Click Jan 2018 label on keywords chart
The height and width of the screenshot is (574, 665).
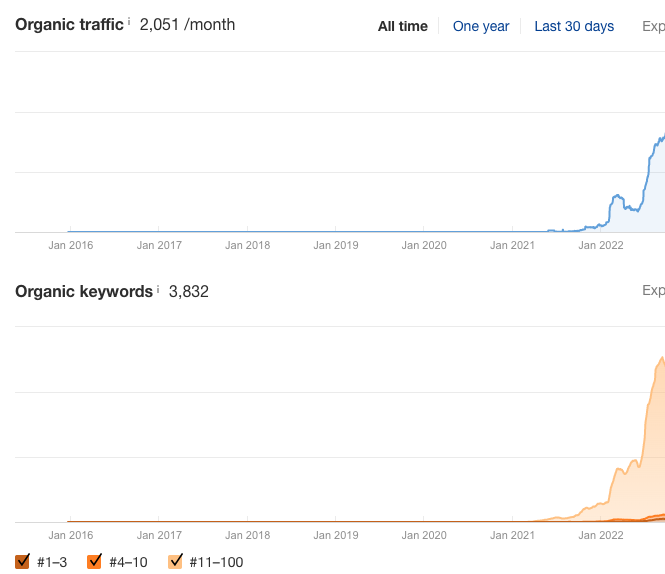(247, 535)
